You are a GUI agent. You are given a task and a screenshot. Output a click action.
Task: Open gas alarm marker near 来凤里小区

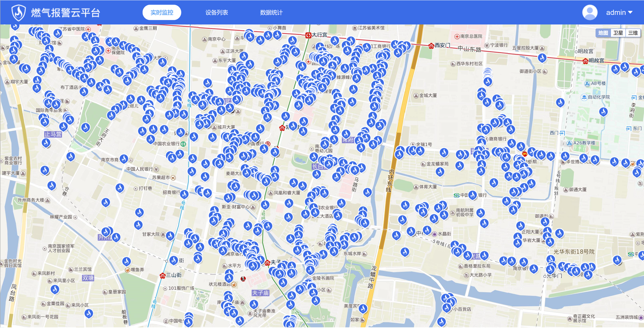point(55,289)
